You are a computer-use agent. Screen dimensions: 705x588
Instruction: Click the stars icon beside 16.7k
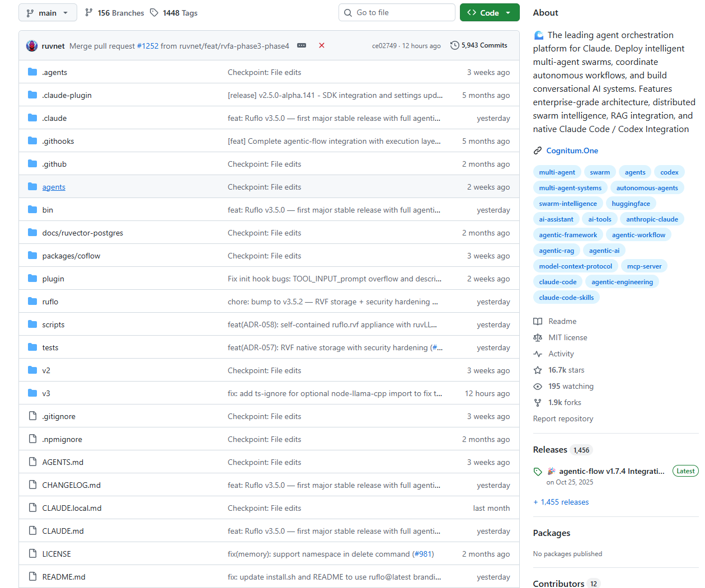[538, 370]
